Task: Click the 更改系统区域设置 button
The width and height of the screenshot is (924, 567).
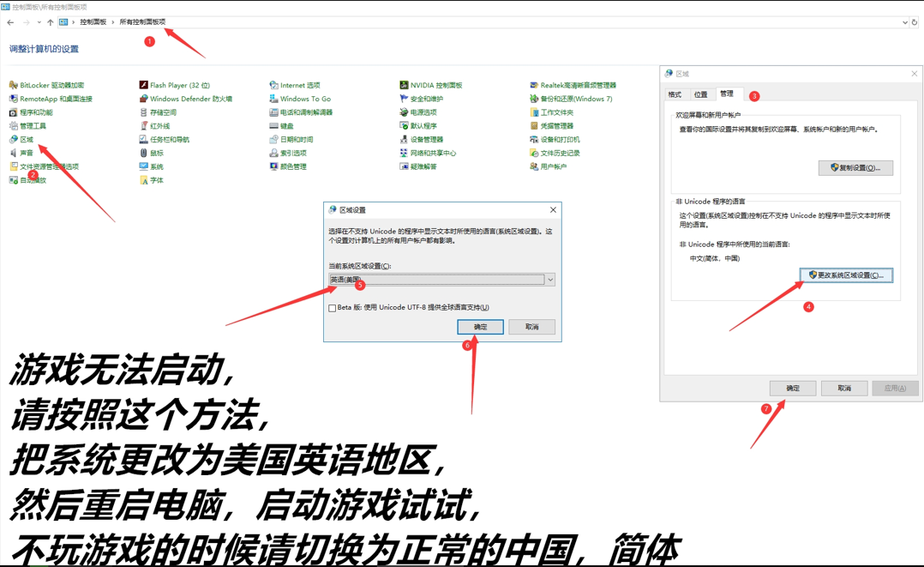Action: point(846,275)
